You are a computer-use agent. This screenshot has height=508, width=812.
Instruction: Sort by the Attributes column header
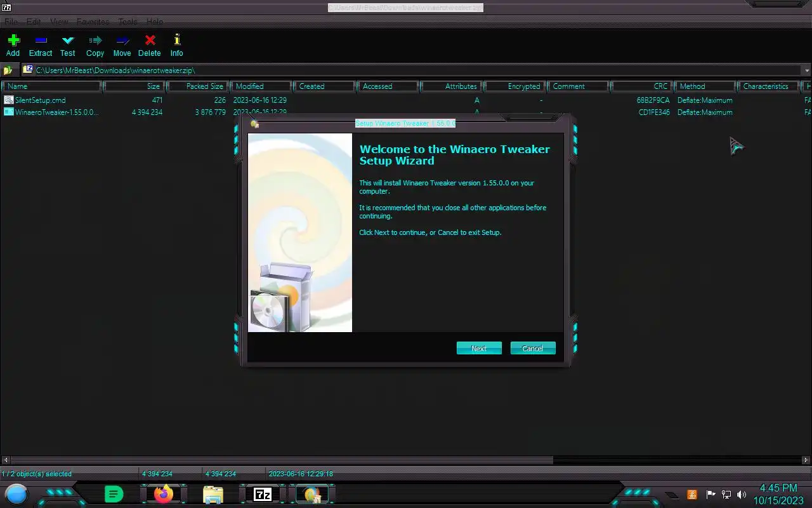point(451,86)
